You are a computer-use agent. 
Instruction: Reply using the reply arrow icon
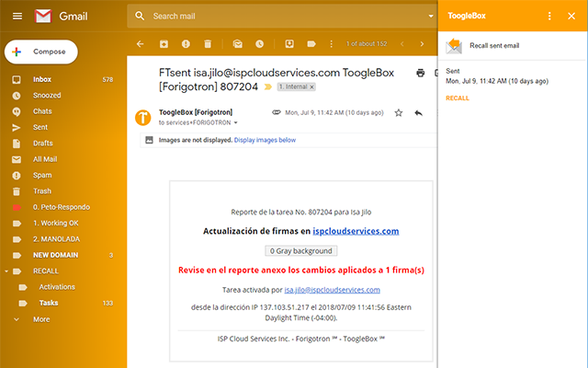coord(419,112)
